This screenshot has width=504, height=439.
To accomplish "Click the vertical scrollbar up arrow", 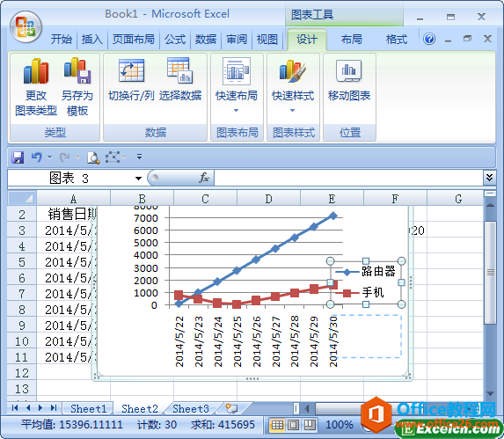I will [490, 205].
